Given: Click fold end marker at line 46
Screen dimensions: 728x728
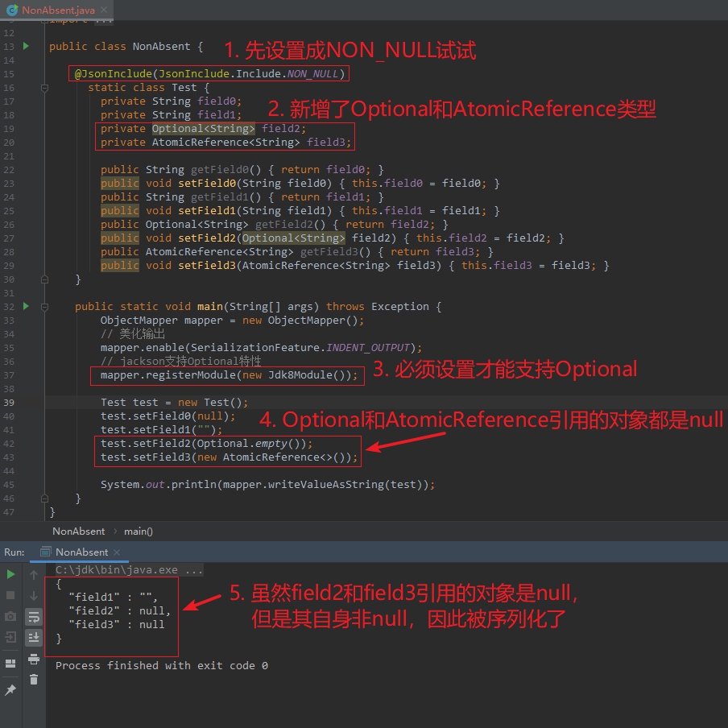Looking at the screenshot, I should pyautogui.click(x=44, y=498).
